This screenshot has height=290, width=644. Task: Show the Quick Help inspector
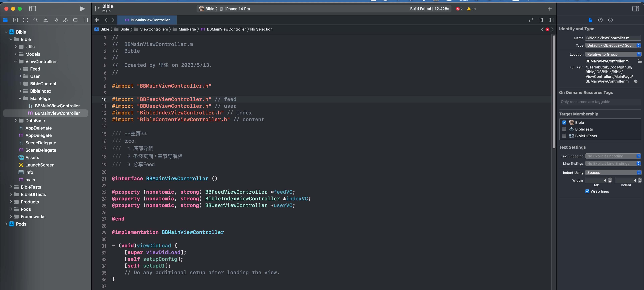(x=610, y=20)
